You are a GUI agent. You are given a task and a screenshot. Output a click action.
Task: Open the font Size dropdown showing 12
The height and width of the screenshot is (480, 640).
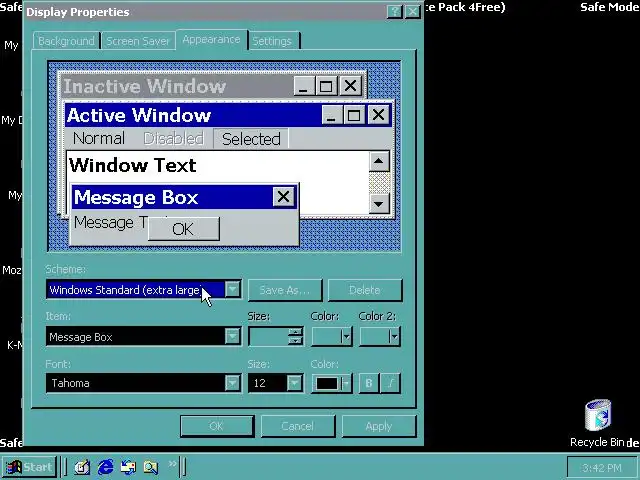(x=294, y=383)
